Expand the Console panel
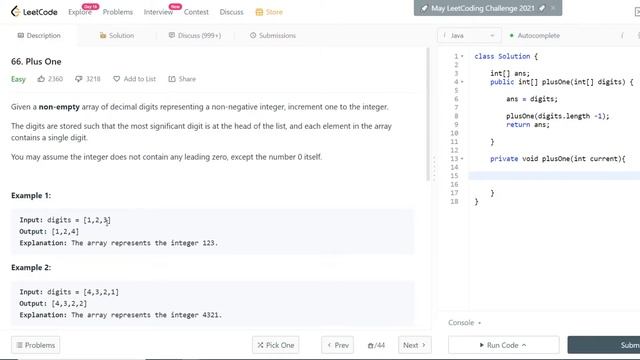Viewport: 640px width, 360px height. tap(464, 322)
